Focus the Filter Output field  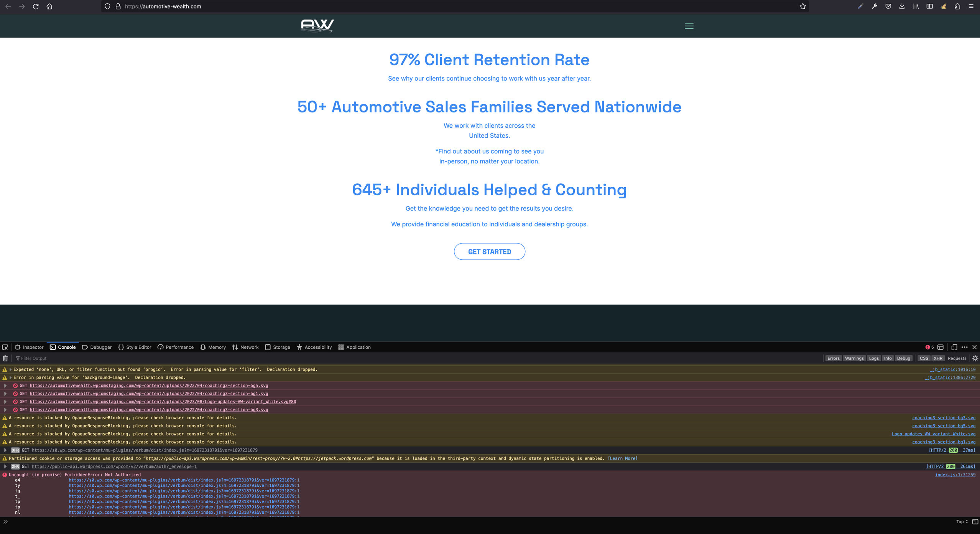[x=418, y=358]
